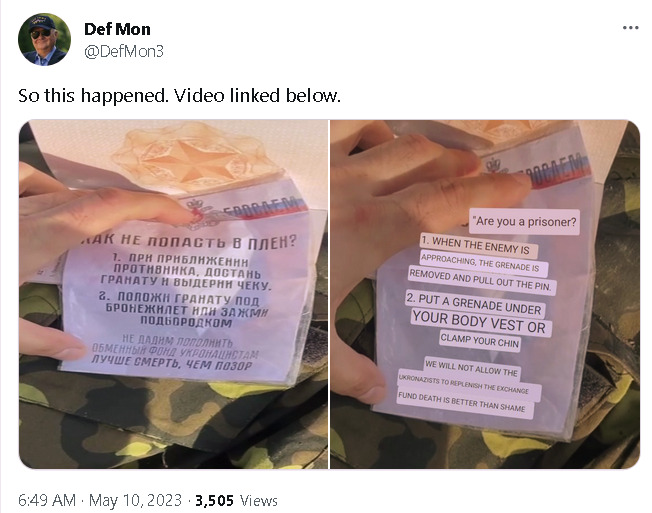Open the left Russian leaflet photo
Screen dimensions: 652x513
click(173, 294)
